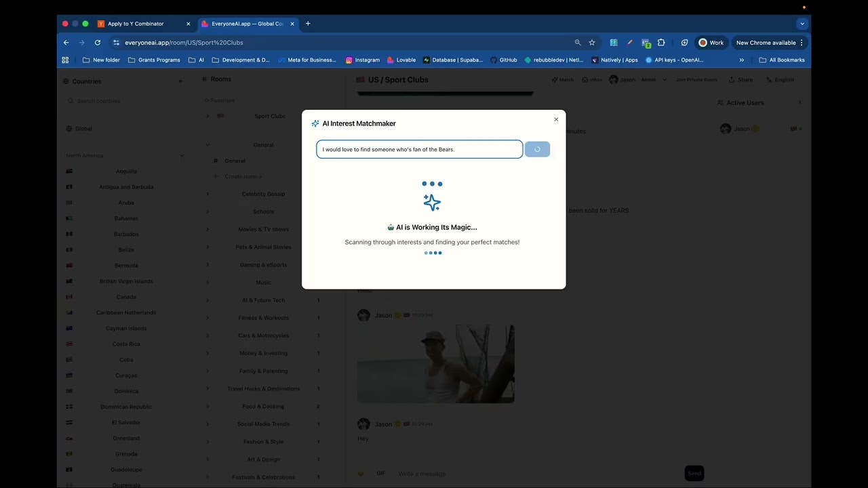Image resolution: width=868 pixels, height=488 pixels.
Task: Click the loading submit button in matchmaker
Action: (x=537, y=149)
